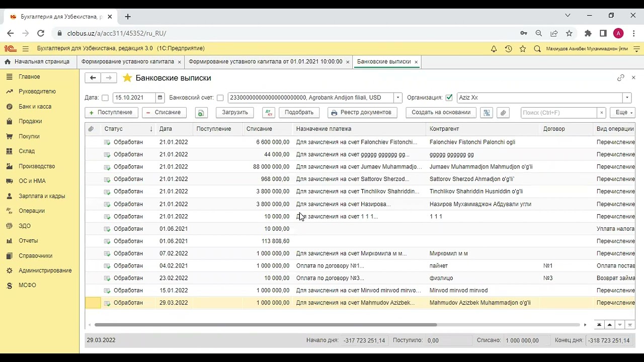Click the Chrome address bar
The height and width of the screenshot is (362, 644).
click(x=287, y=33)
